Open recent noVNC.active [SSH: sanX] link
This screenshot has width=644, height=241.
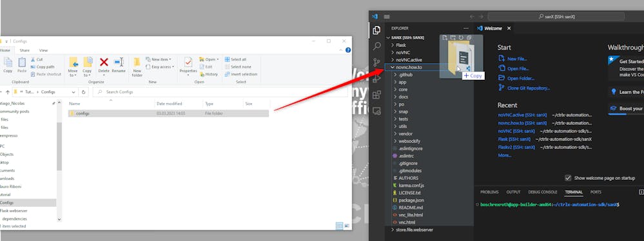[x=522, y=115]
